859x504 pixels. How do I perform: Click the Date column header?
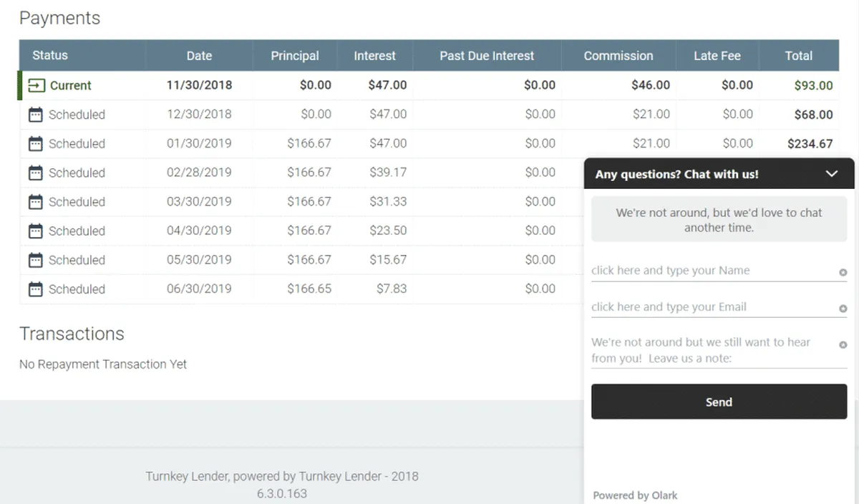pos(199,56)
